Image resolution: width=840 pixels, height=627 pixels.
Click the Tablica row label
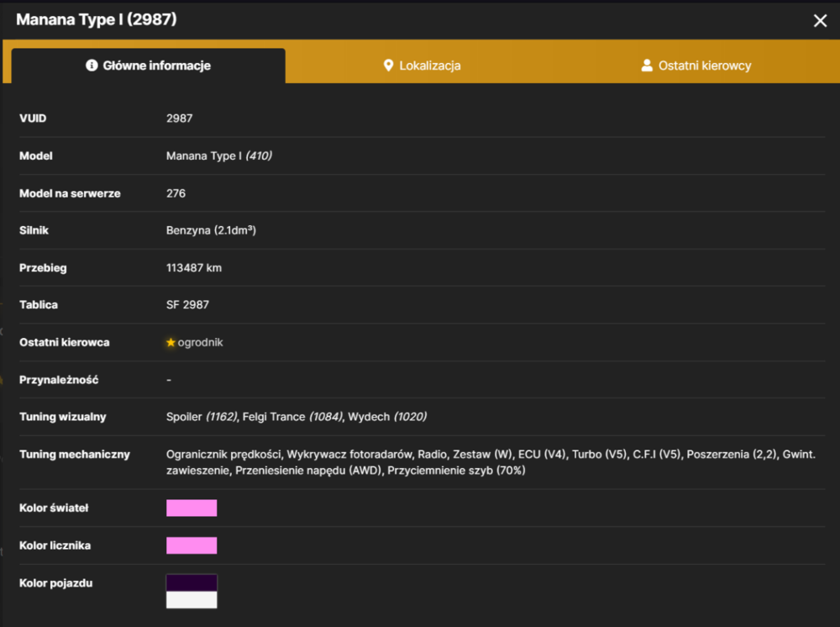click(39, 305)
